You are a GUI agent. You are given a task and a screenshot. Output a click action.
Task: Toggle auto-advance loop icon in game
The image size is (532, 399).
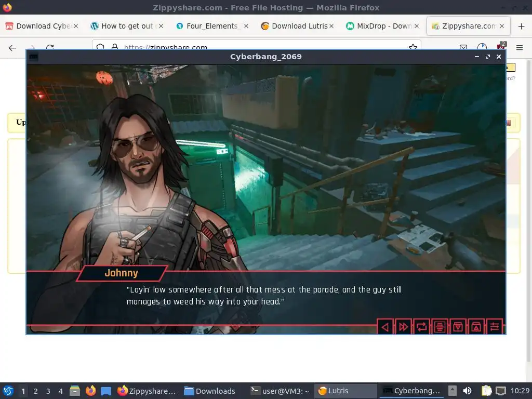[421, 327]
